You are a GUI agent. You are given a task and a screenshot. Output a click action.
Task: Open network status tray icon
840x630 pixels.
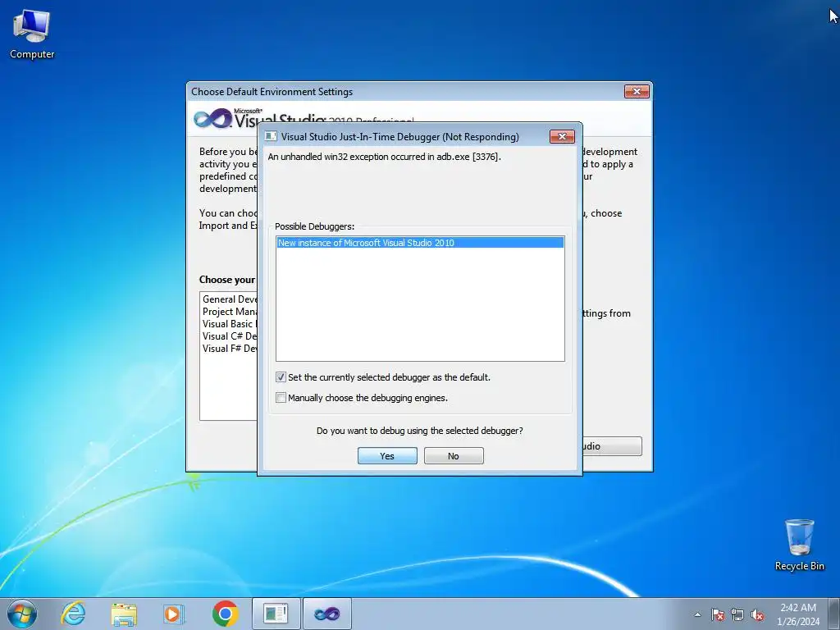tap(737, 614)
